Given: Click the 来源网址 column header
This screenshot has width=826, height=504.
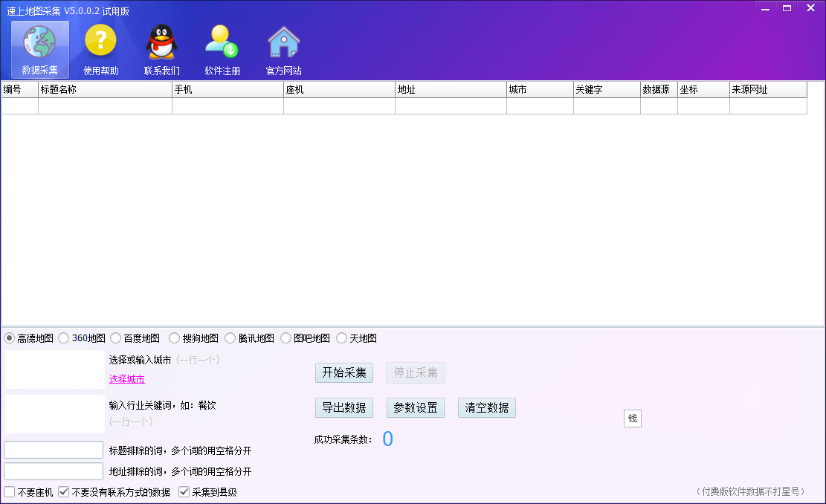Looking at the screenshot, I should point(768,89).
